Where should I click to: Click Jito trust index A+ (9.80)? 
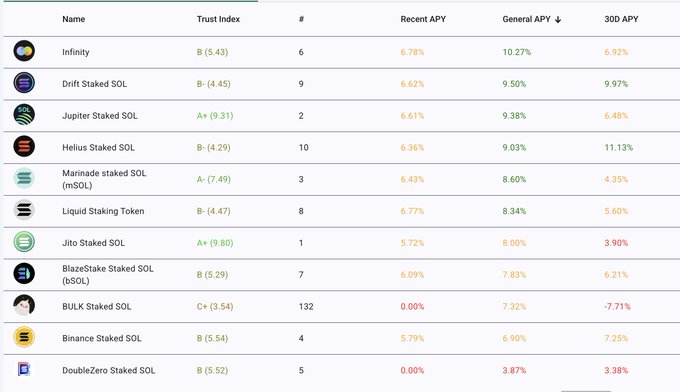click(215, 243)
